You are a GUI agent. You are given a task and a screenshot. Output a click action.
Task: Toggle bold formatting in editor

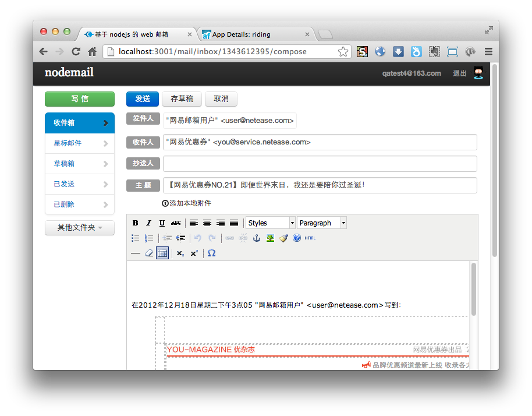136,223
